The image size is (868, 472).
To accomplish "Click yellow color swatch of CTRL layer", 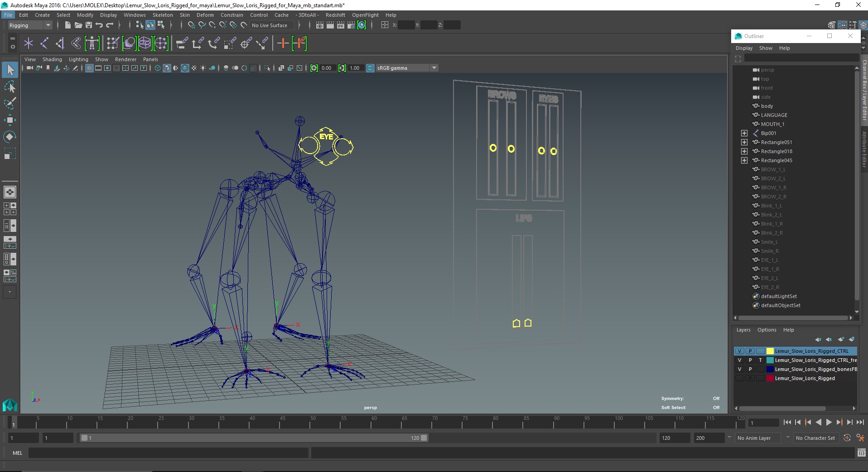I will 770,351.
